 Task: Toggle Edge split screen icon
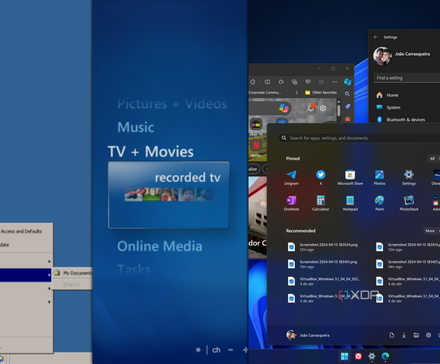267,82
